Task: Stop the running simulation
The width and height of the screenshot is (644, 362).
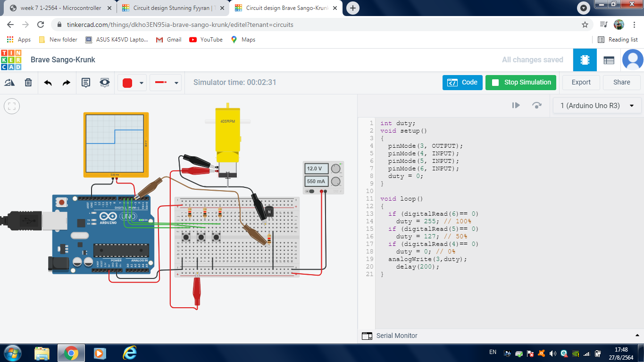Action: pyautogui.click(x=521, y=82)
